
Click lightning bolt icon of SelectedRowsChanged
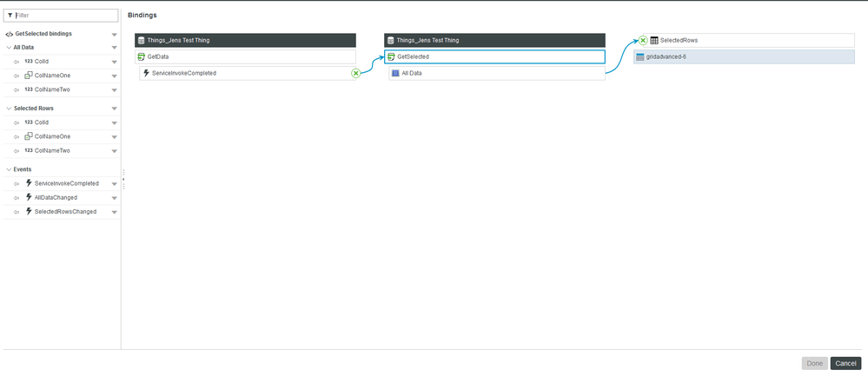point(29,211)
